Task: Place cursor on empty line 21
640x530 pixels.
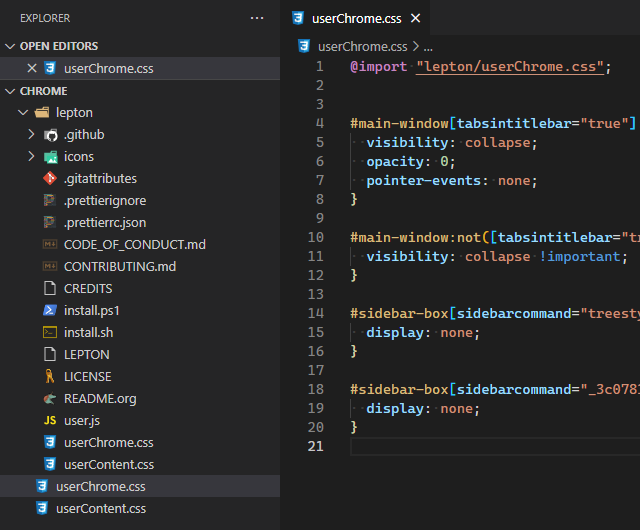Action: [x=495, y=446]
